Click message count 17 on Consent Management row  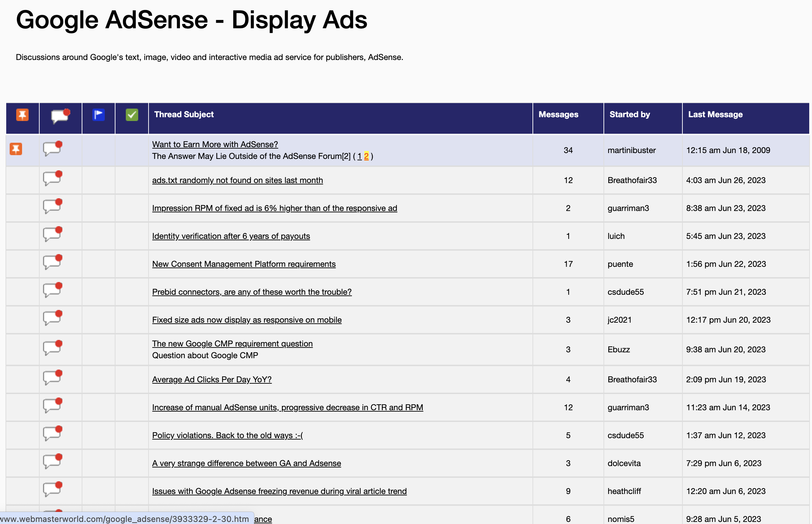coord(568,264)
